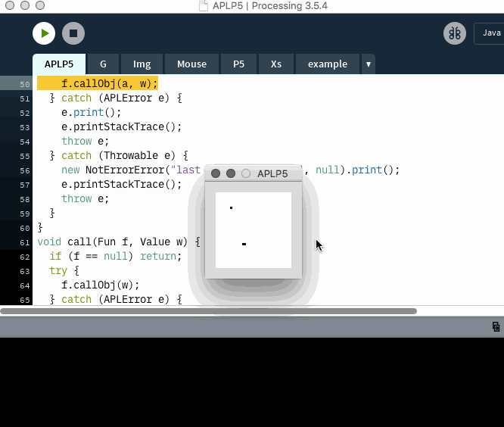This screenshot has height=427, width=504.
Task: Close the APLP5 sketch window
Action: [x=216, y=173]
